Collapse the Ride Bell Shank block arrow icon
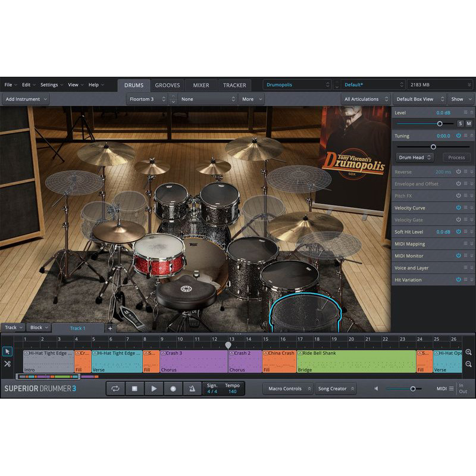The width and height of the screenshot is (476, 476). 300,353
